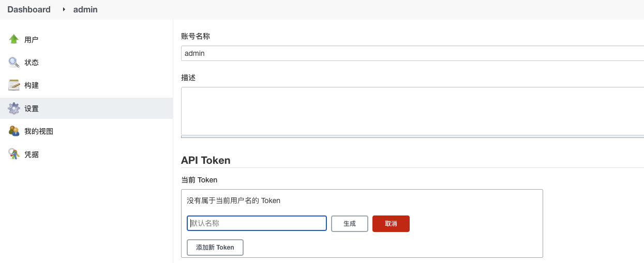Click the green arrow 用户 icon
This screenshot has height=263, width=644.
[x=14, y=39]
